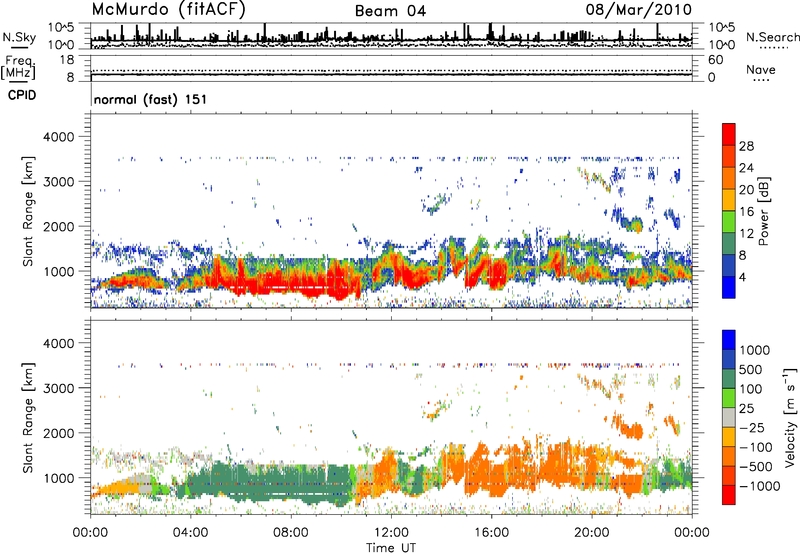Click the 20:00 time tick label

591,533
